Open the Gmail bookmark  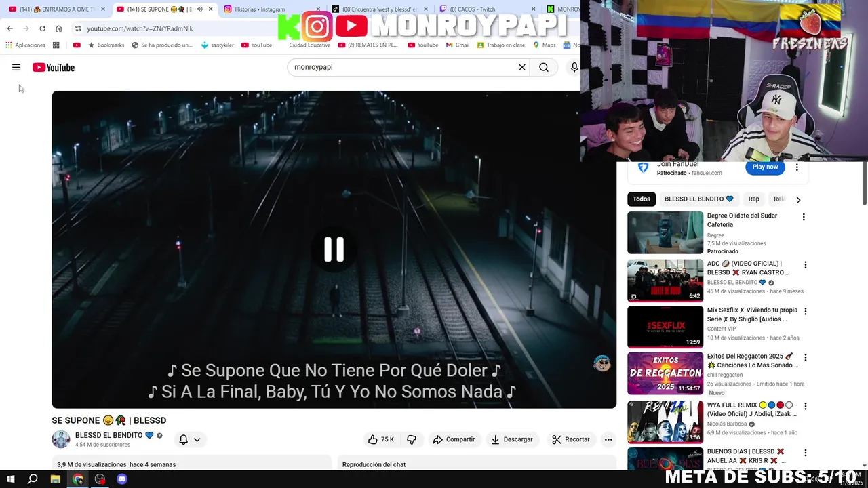click(x=458, y=45)
